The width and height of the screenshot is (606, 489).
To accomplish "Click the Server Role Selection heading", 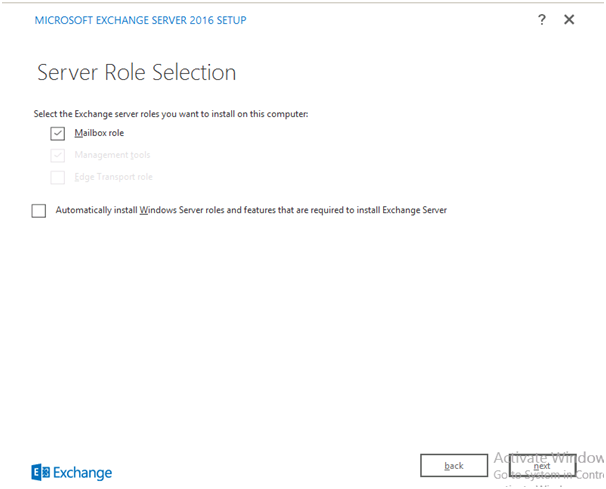I will [136, 72].
